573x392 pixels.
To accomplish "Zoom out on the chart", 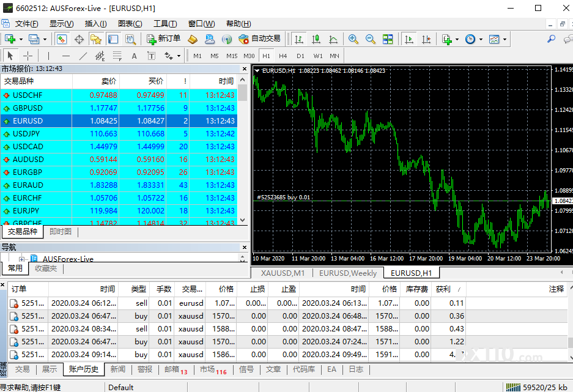I will 370,39.
